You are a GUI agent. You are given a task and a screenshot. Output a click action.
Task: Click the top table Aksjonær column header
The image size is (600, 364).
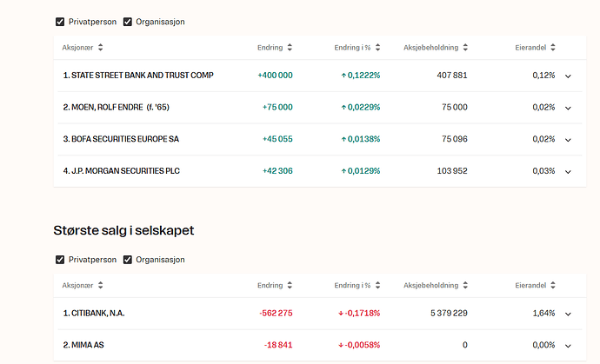[77, 48]
